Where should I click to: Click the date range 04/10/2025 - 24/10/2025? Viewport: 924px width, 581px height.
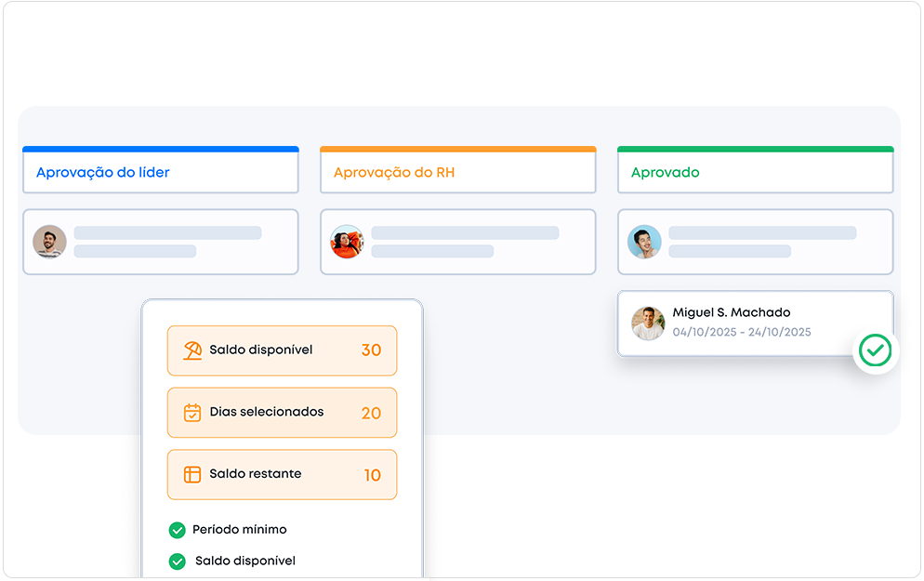click(x=742, y=333)
